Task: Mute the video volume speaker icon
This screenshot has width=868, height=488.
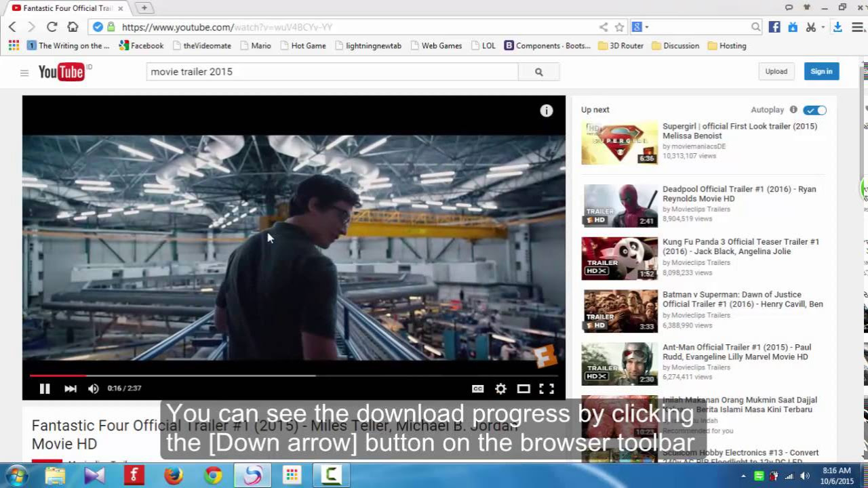Action: click(94, 388)
